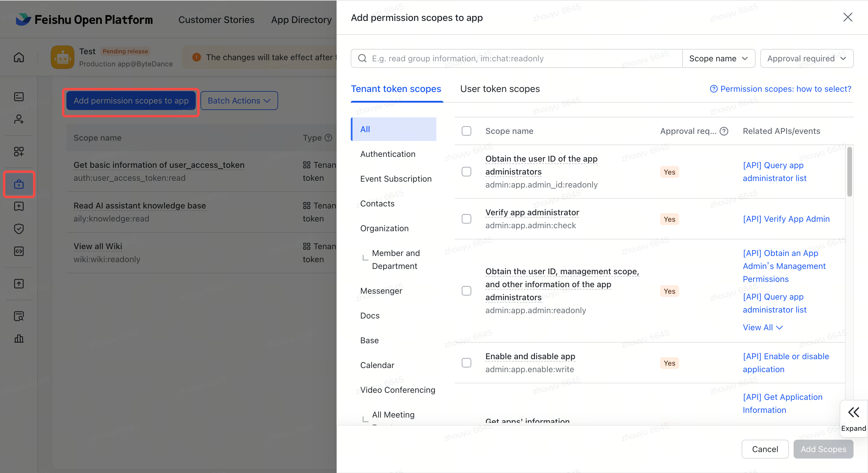868x473 pixels.
Task: Open the Scope name dropdown
Action: point(718,59)
